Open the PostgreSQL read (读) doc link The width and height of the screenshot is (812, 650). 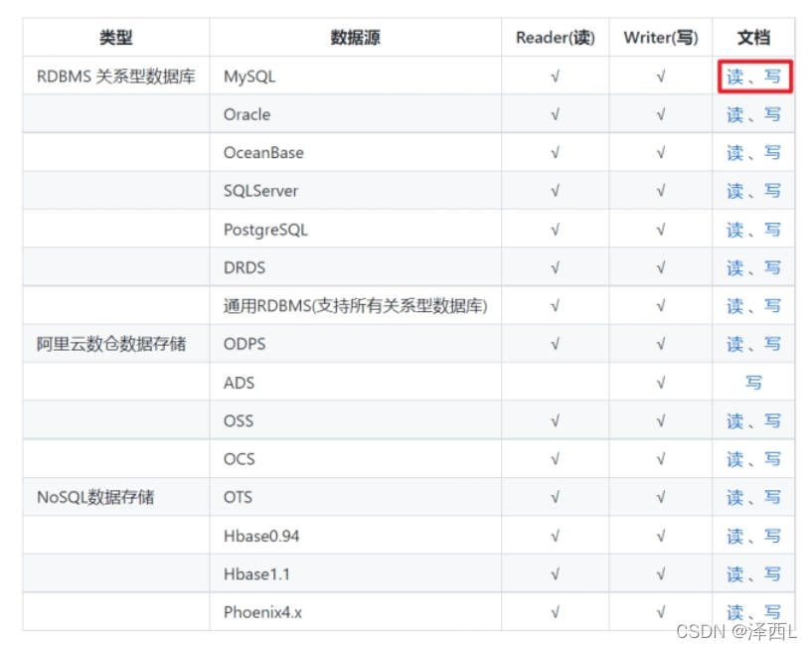[x=734, y=230]
